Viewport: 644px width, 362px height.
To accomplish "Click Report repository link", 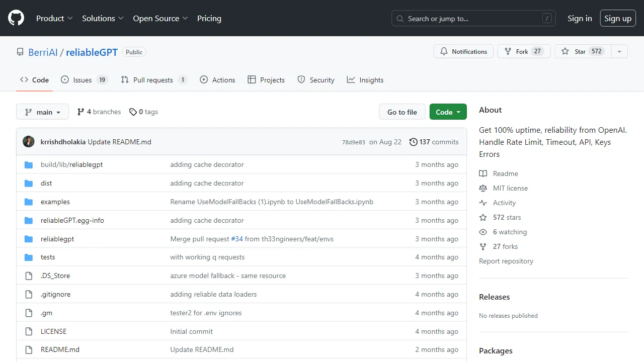I will (x=506, y=261).
